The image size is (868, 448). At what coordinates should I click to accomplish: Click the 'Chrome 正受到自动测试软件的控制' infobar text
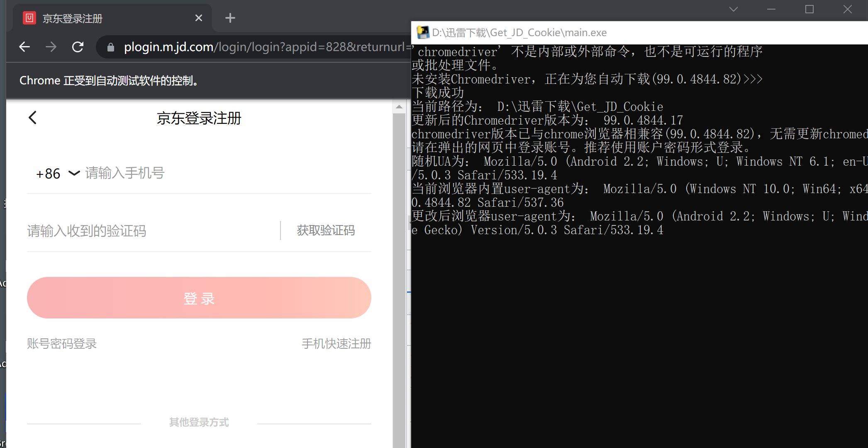click(108, 81)
